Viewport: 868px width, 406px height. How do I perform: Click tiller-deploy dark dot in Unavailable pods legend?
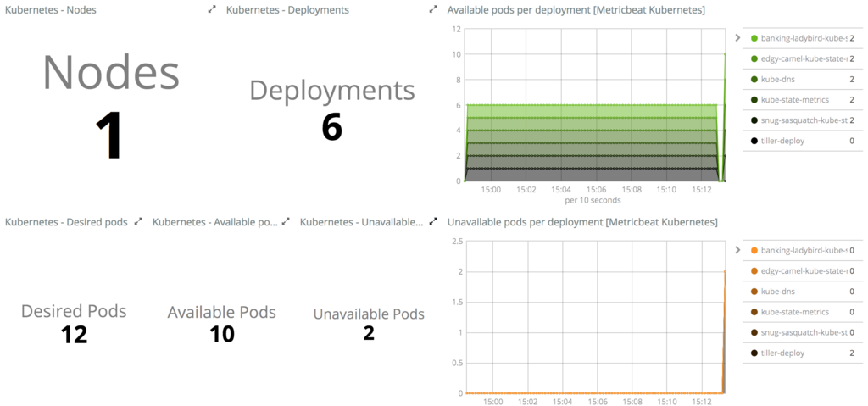754,353
